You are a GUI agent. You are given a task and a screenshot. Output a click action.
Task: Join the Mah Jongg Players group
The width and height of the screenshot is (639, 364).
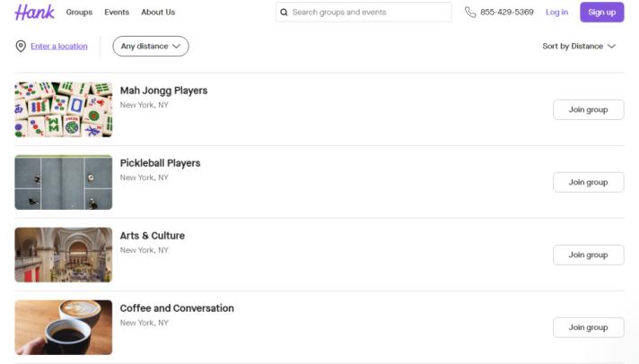[x=588, y=109]
